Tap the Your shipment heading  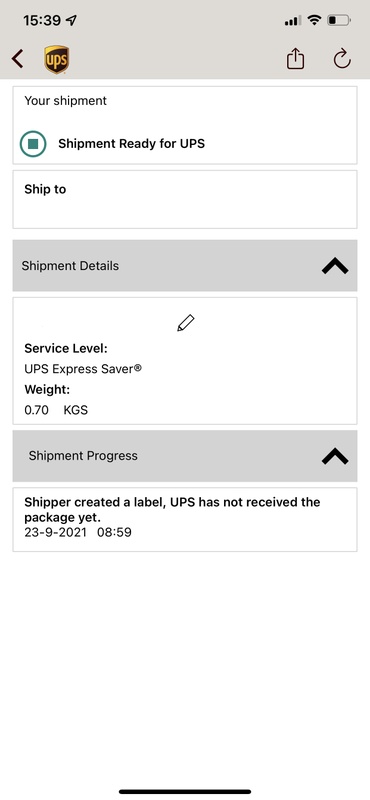[x=65, y=101]
